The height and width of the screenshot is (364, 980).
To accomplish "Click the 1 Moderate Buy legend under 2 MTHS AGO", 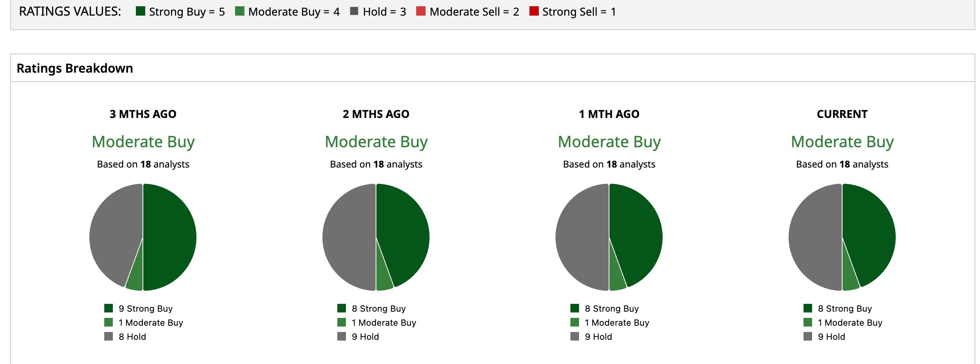I will click(x=377, y=323).
